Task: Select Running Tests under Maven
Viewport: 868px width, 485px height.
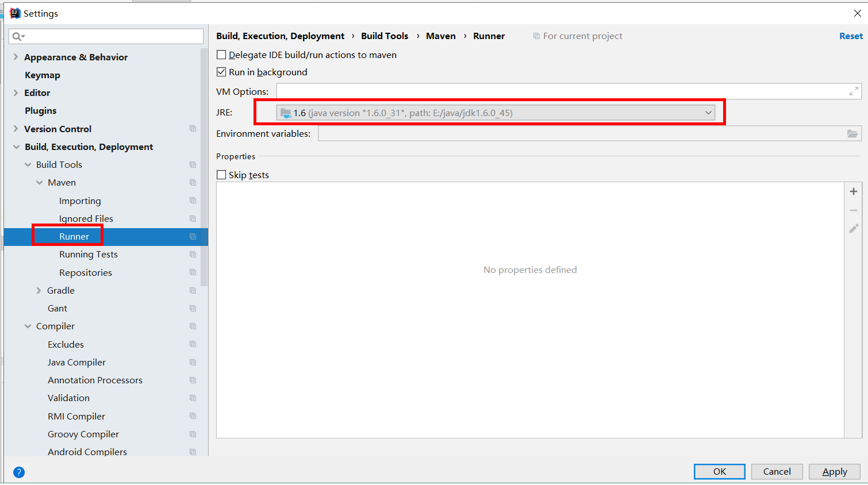Action: (89, 255)
